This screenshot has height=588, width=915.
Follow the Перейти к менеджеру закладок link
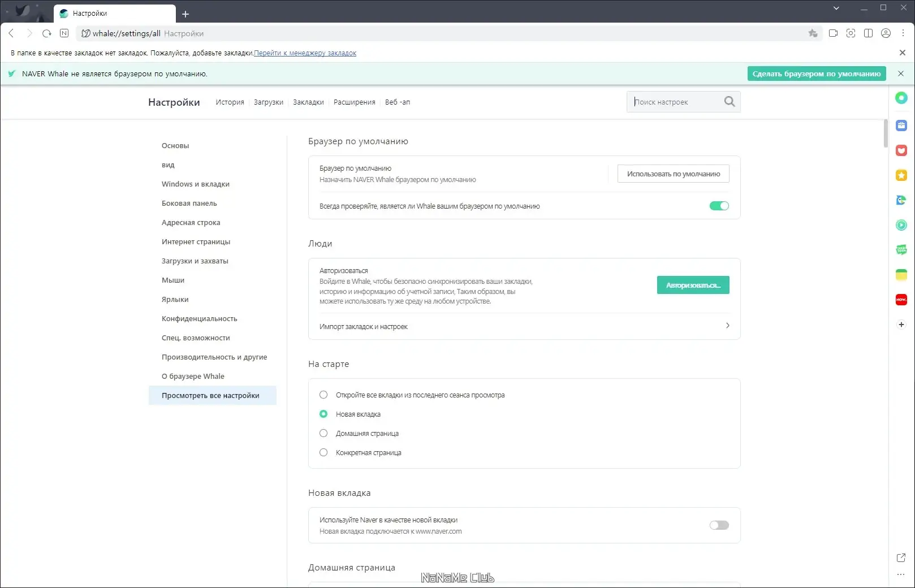305,53
